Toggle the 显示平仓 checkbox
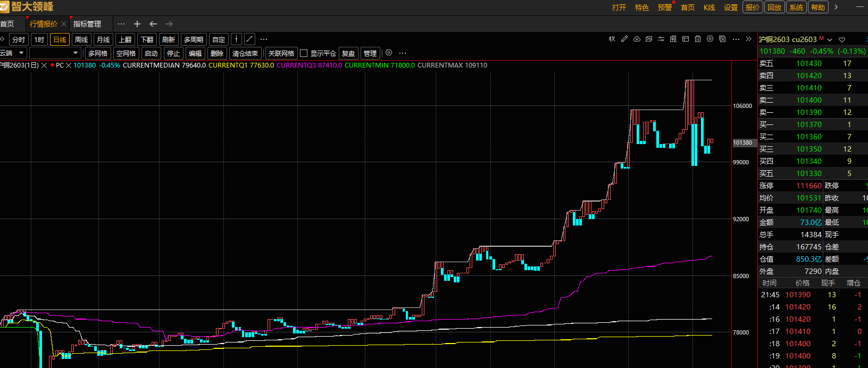Screen dimensions: 868x368 (x=304, y=53)
